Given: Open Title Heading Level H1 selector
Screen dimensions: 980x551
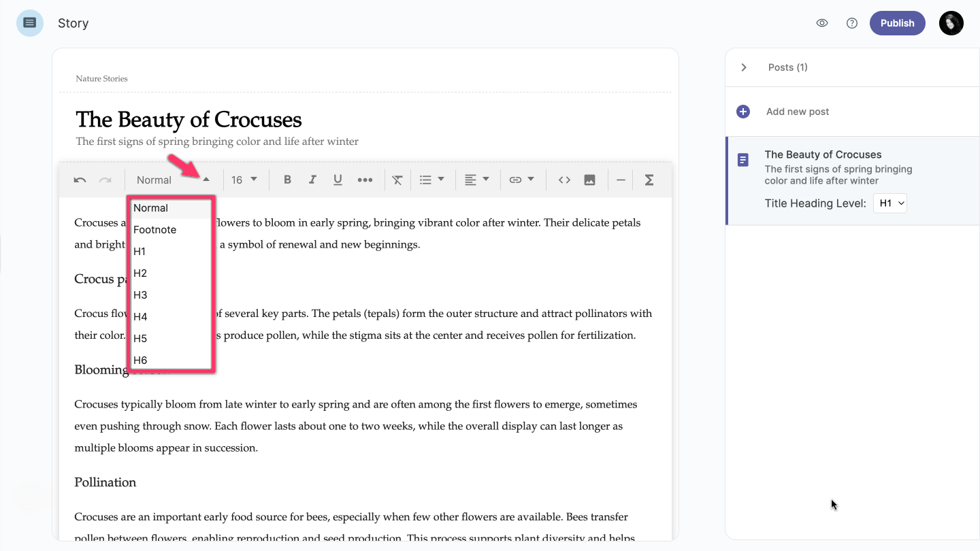Looking at the screenshot, I should (889, 203).
